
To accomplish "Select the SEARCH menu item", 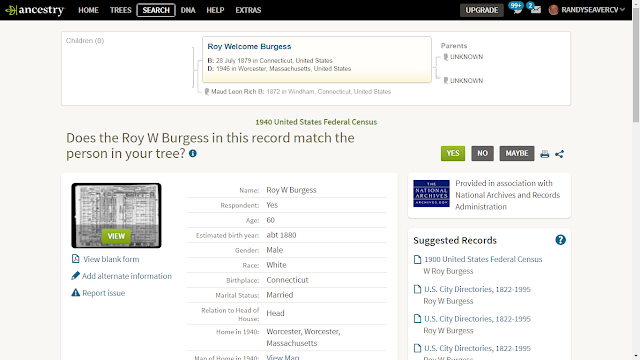I will pos(156,10).
